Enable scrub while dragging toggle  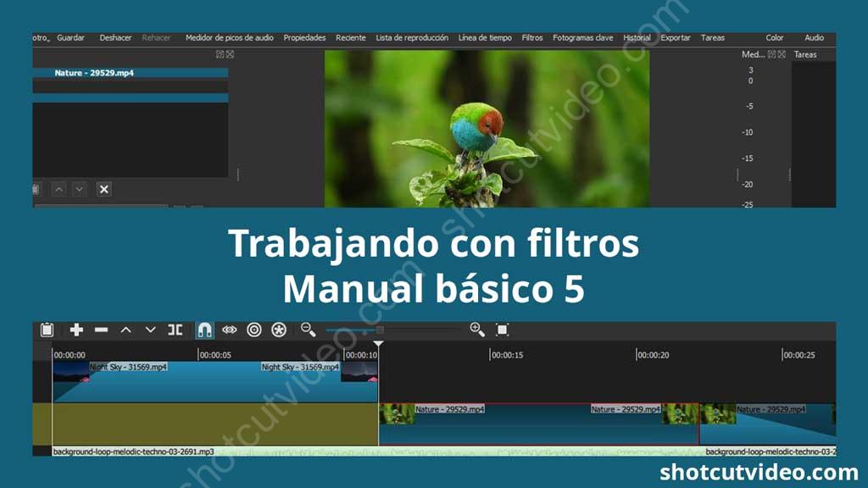pos(228,330)
